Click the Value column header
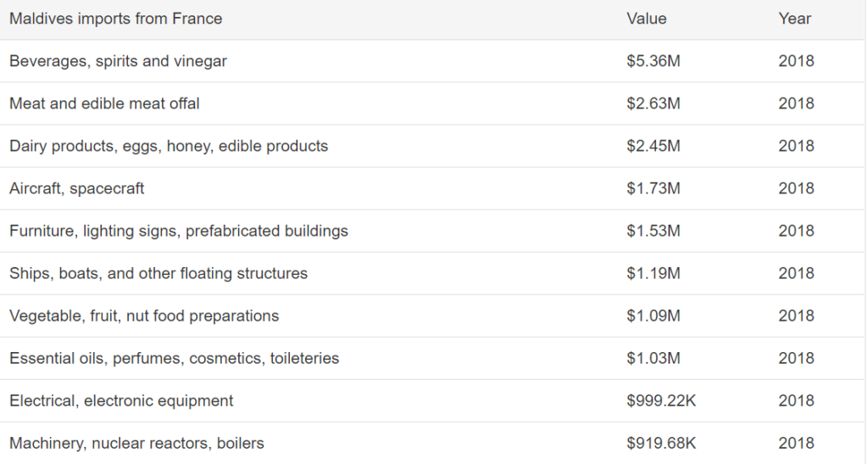The height and width of the screenshot is (464, 868). tap(646, 19)
